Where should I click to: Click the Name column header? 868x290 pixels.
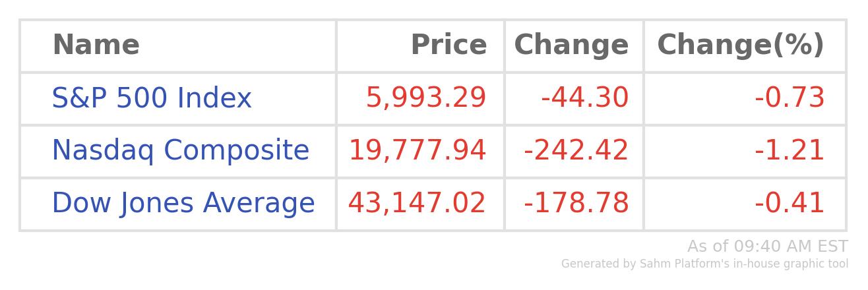click(96, 45)
